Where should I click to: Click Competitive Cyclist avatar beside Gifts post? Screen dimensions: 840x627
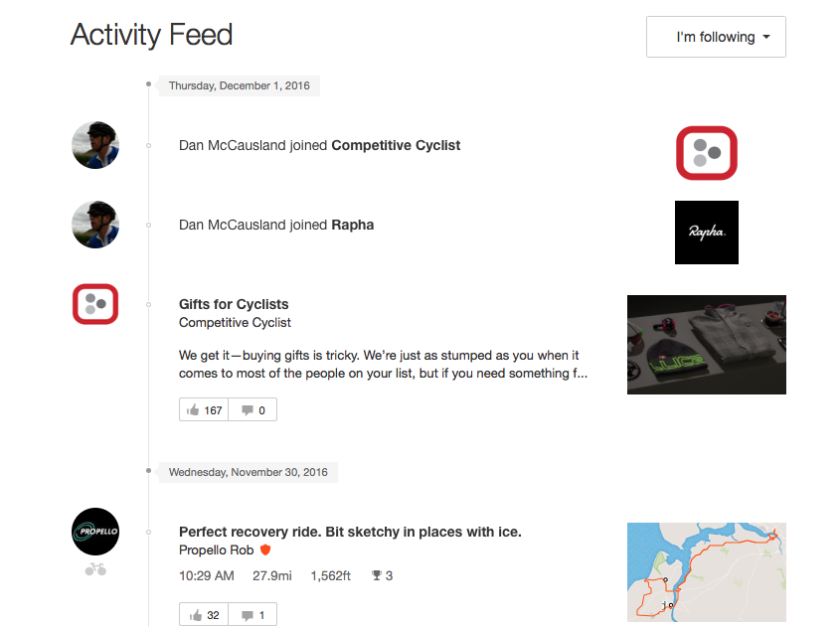(x=95, y=304)
